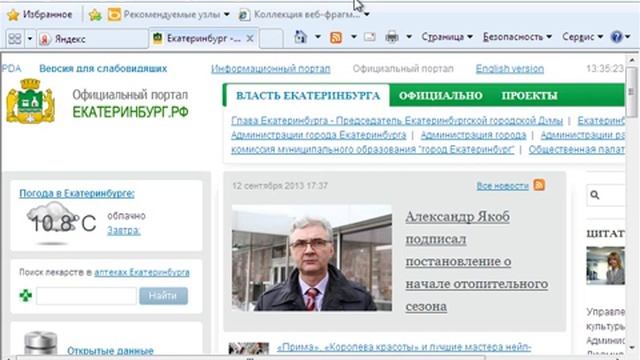
Task: Open Рекомендуемые узлы dropdown
Action: pyautogui.click(x=169, y=15)
